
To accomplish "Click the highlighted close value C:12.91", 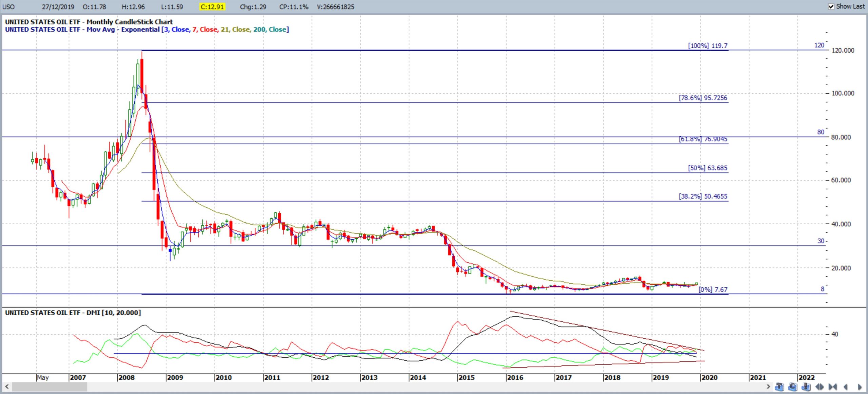I will tap(212, 7).
